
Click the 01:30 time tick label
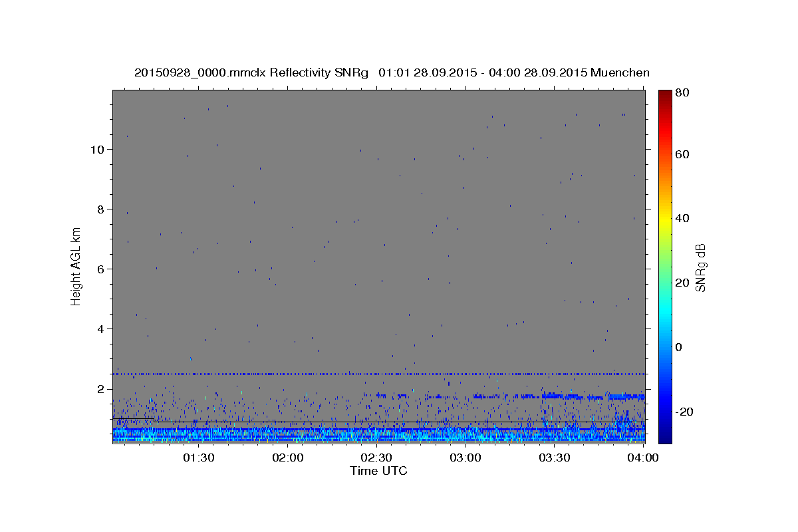coord(199,458)
